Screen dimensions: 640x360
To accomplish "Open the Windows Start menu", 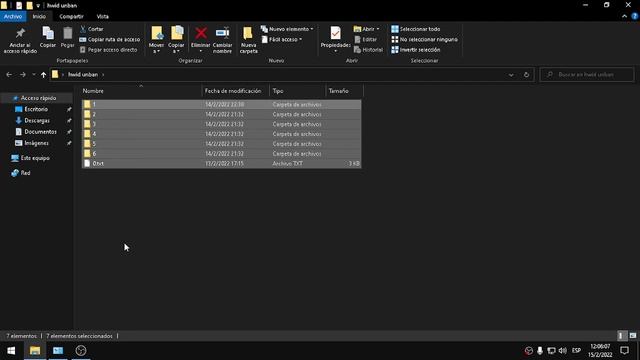I will (11, 351).
